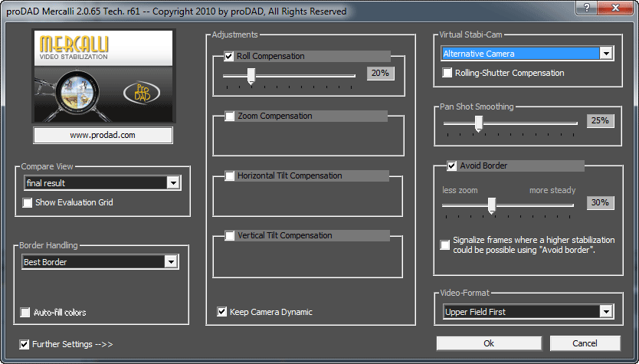This screenshot has width=639, height=364.
Task: Click the Avoid Border zoom/steady slider handle
Action: 492,205
